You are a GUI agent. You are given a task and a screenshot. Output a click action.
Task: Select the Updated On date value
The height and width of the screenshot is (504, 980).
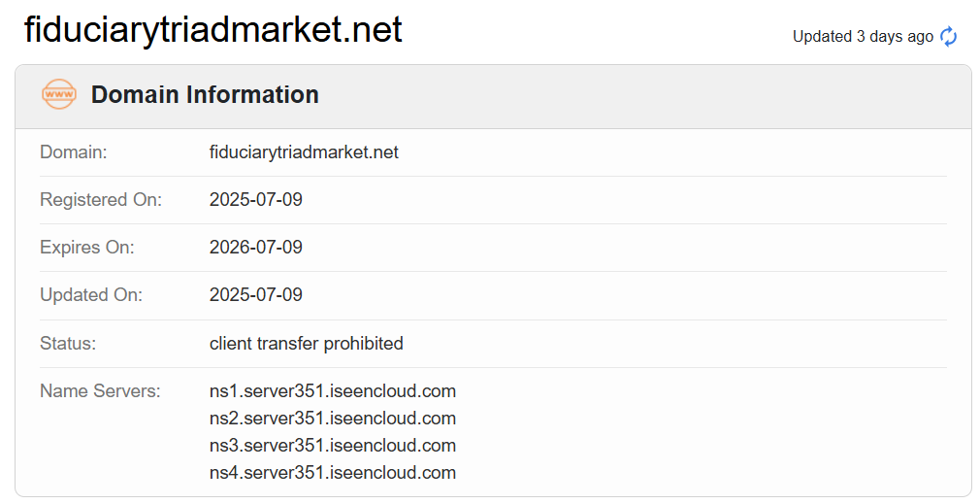(256, 295)
